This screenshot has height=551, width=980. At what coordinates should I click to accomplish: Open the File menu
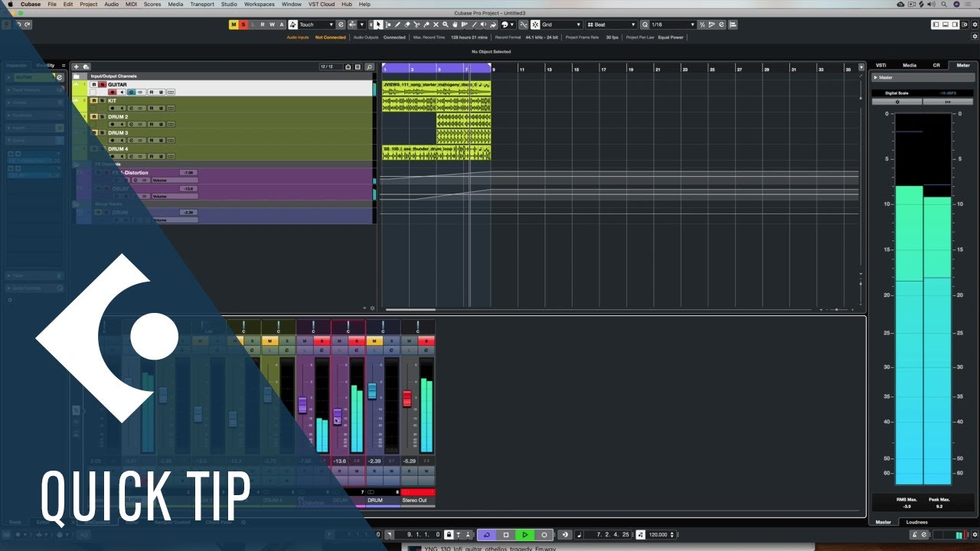52,4
